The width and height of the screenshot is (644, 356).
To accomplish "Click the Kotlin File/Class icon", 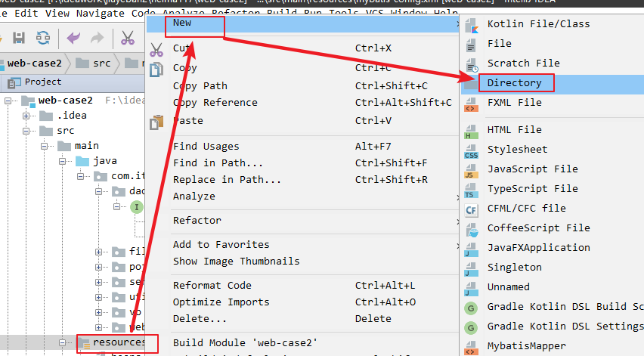I will [472, 24].
